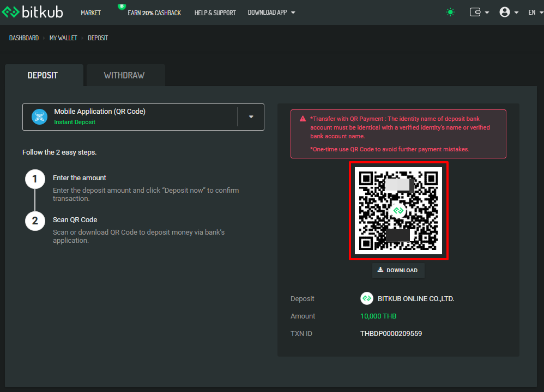Click the Bitkub Online company logo icon
544x392 pixels.
367,298
